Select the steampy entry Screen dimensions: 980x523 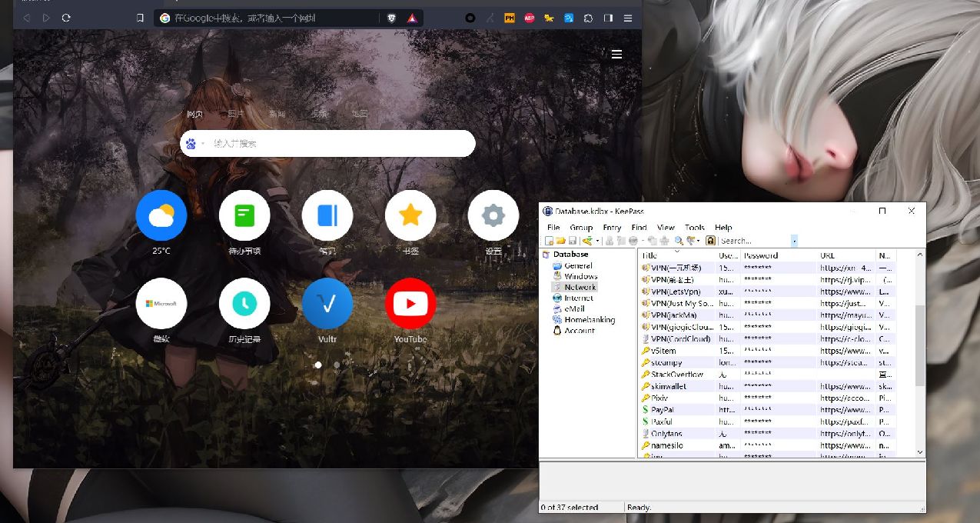click(x=767, y=362)
